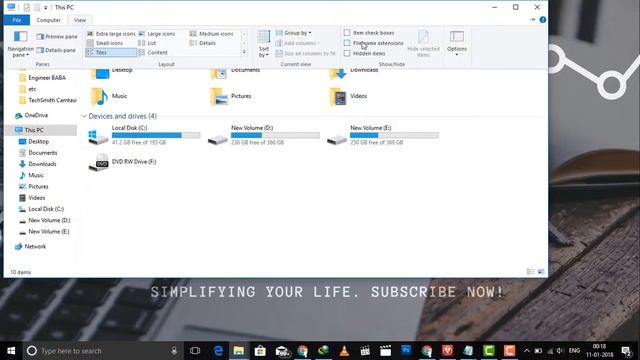Open the File menu

(x=17, y=20)
